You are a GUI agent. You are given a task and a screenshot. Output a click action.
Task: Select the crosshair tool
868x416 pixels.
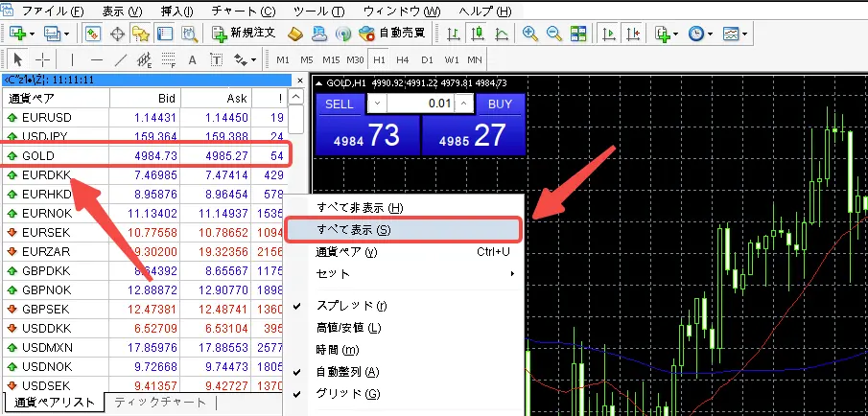pyautogui.click(x=42, y=59)
